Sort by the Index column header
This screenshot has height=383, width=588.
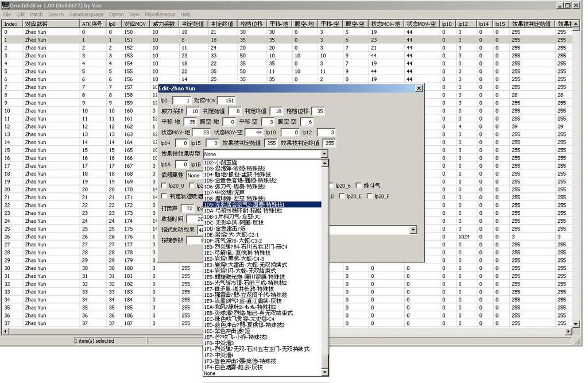[x=11, y=24]
